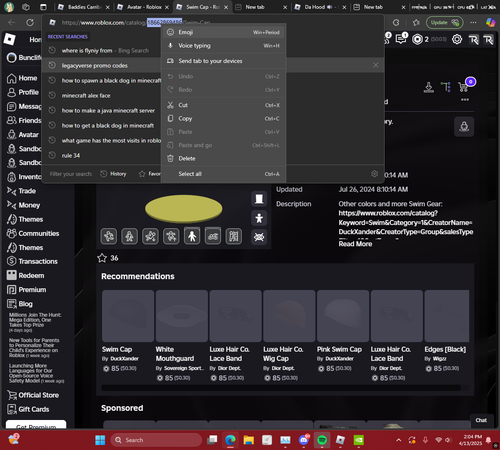This screenshot has height=450, width=500.
Task: Click the download icon above item
Action: (x=428, y=87)
